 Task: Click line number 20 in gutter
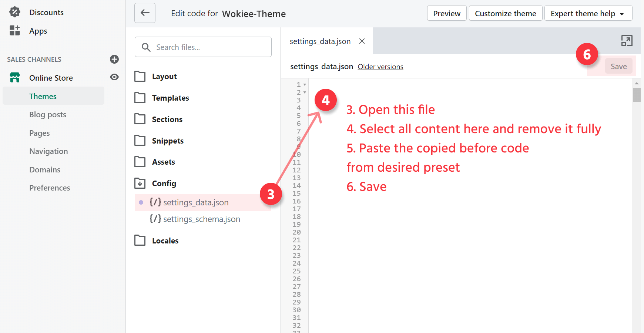297,232
